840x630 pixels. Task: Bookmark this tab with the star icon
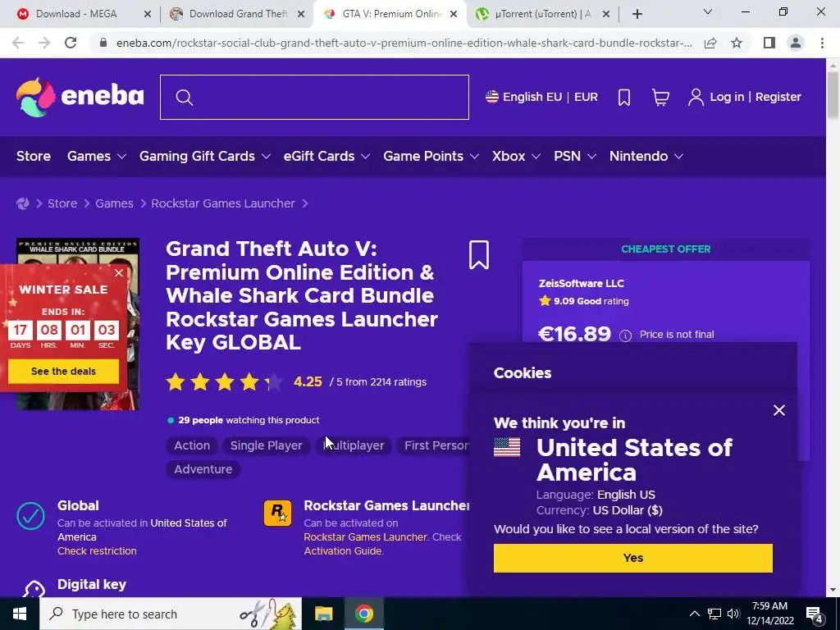point(737,43)
